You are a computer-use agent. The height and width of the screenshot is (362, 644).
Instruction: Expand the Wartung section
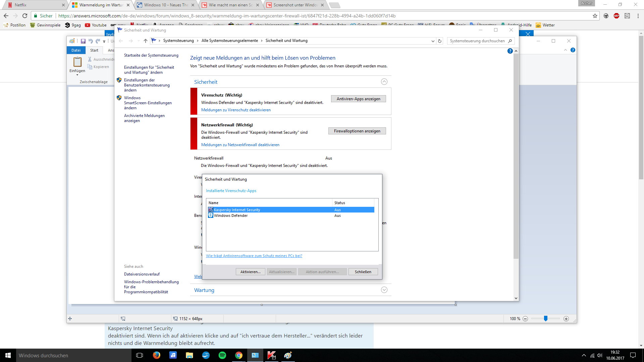pyautogui.click(x=384, y=290)
